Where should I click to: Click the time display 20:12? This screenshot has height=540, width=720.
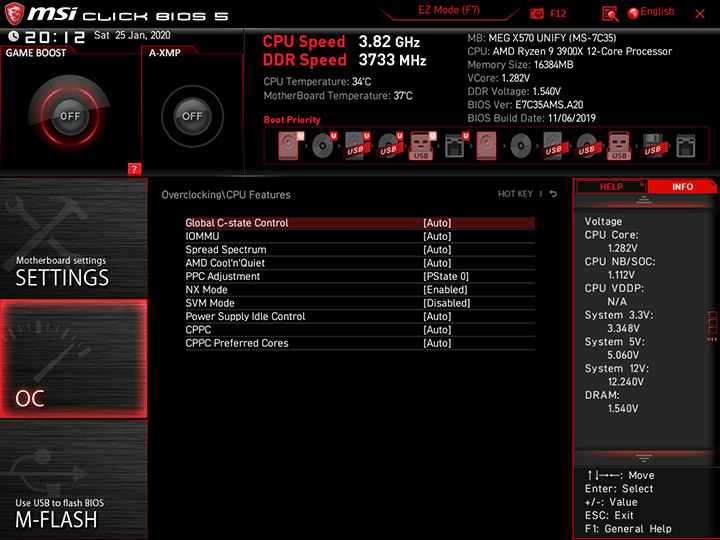[x=55, y=37]
